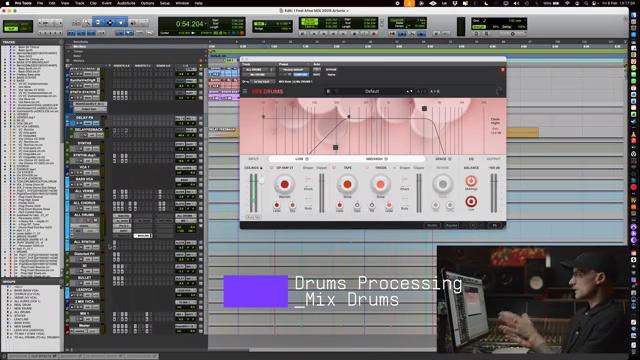Viewport: 640px width, 360px height.
Task: Open the no key input dropdown
Action: click(263, 82)
